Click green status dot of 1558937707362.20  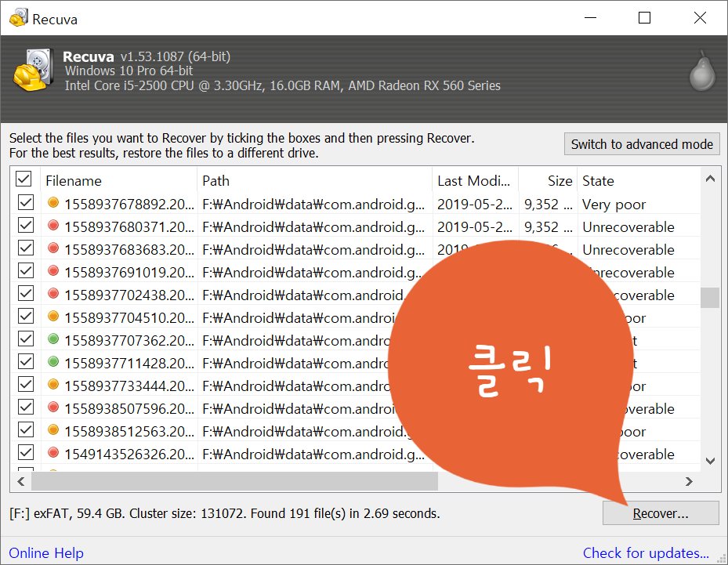pyautogui.click(x=53, y=339)
